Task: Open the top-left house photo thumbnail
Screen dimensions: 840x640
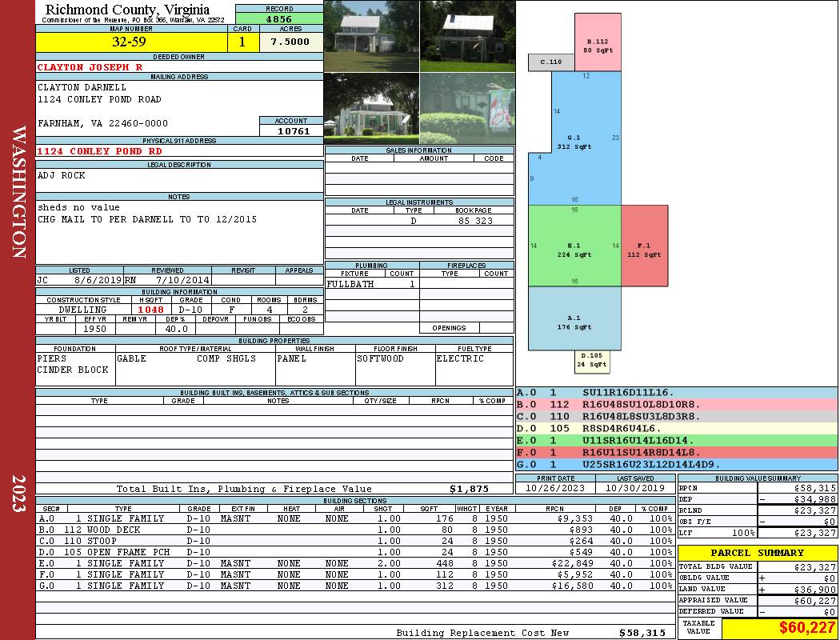Action: click(x=371, y=36)
